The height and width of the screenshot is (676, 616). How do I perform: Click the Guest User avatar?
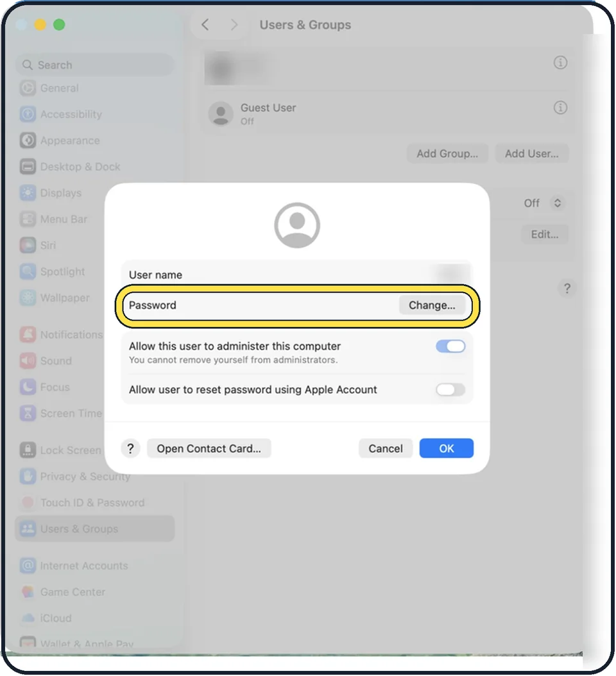[x=221, y=114]
